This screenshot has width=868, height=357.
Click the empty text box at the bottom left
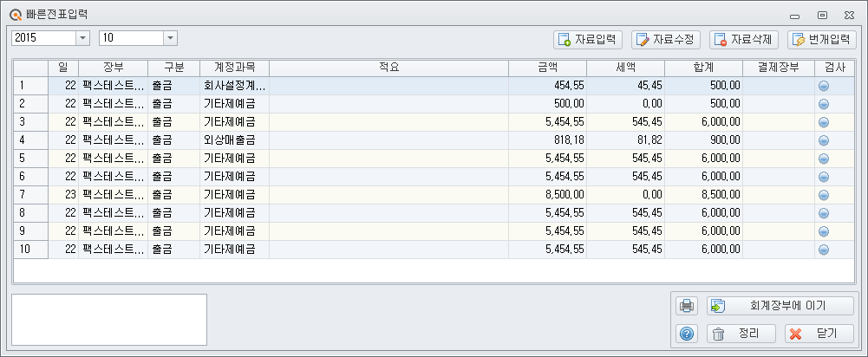(x=109, y=320)
